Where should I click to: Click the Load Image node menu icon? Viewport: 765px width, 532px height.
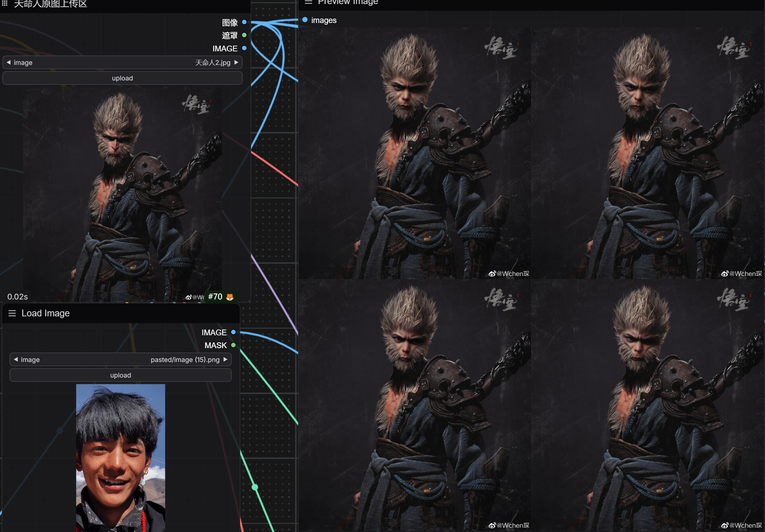tap(12, 313)
